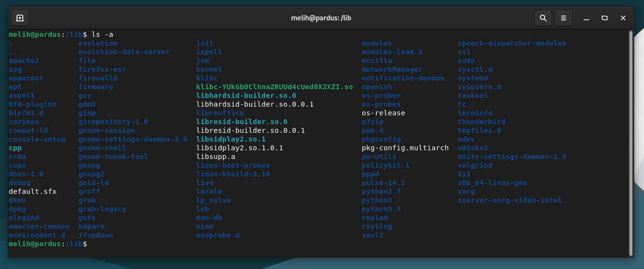The height and width of the screenshot is (269, 644).
Task: Click the 'rsyslog' entry
Action: (x=377, y=226)
